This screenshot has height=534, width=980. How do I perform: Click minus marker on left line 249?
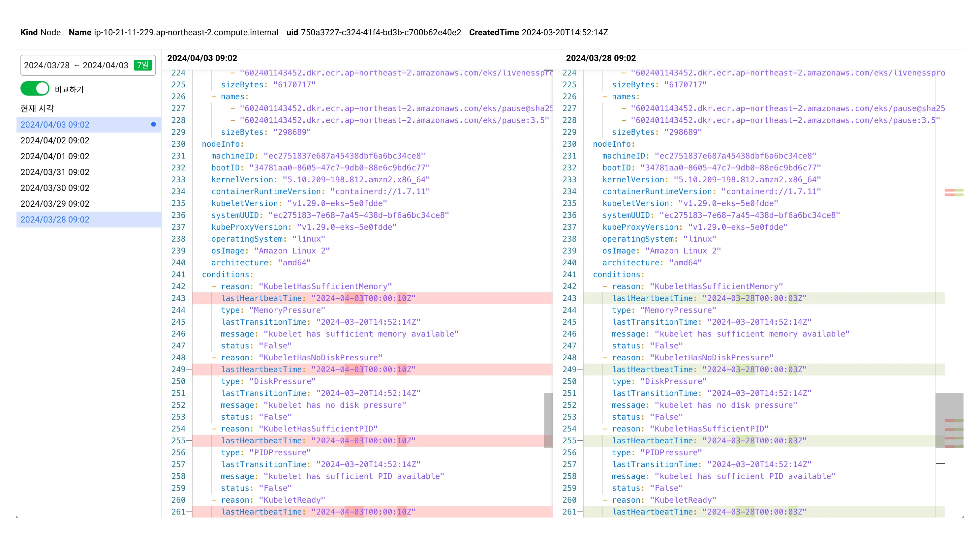(189, 370)
